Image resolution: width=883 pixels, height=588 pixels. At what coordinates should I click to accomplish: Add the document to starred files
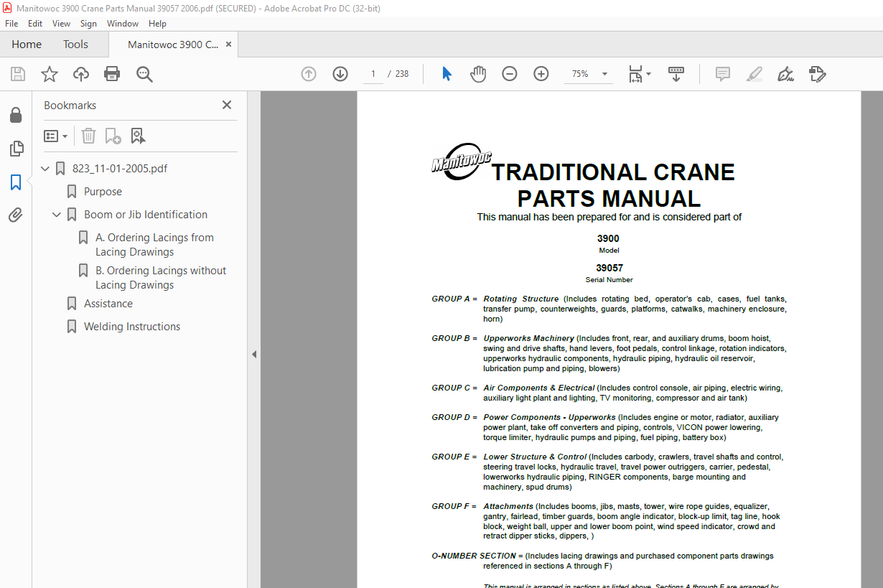click(x=50, y=74)
